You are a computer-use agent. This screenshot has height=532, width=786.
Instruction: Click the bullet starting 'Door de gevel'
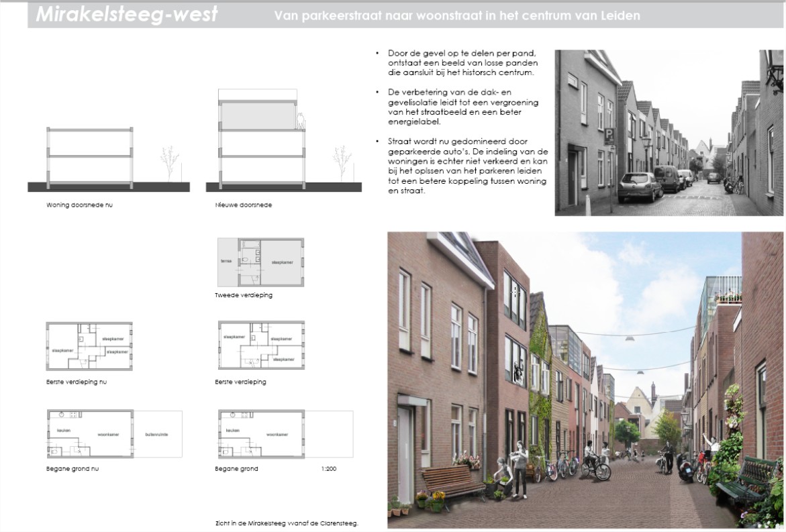(x=462, y=62)
